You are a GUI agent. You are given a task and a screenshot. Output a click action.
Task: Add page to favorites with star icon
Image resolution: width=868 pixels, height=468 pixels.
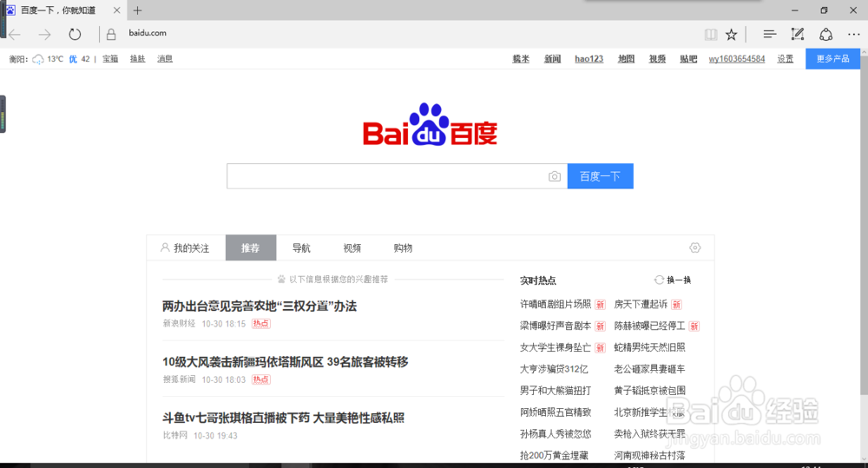click(x=731, y=35)
